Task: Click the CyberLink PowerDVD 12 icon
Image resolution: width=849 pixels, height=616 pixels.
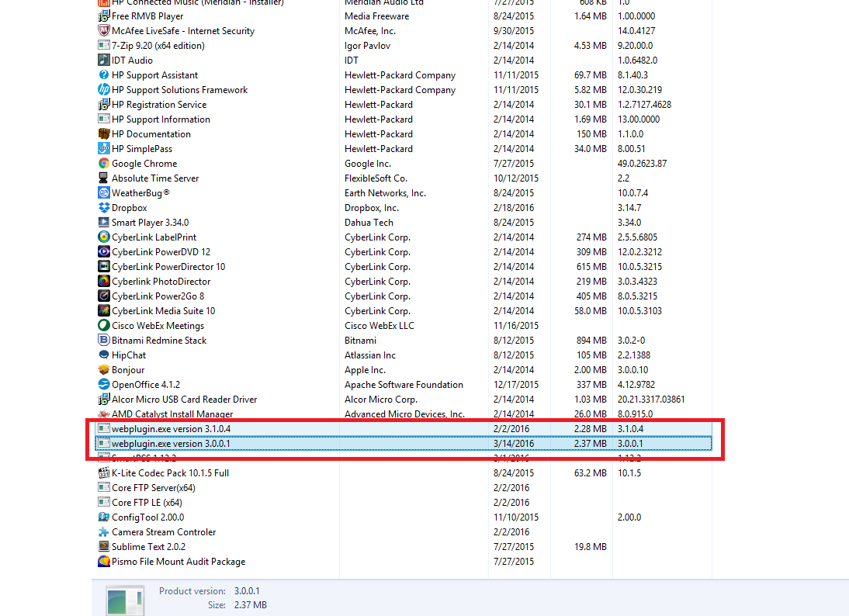Action: click(103, 251)
